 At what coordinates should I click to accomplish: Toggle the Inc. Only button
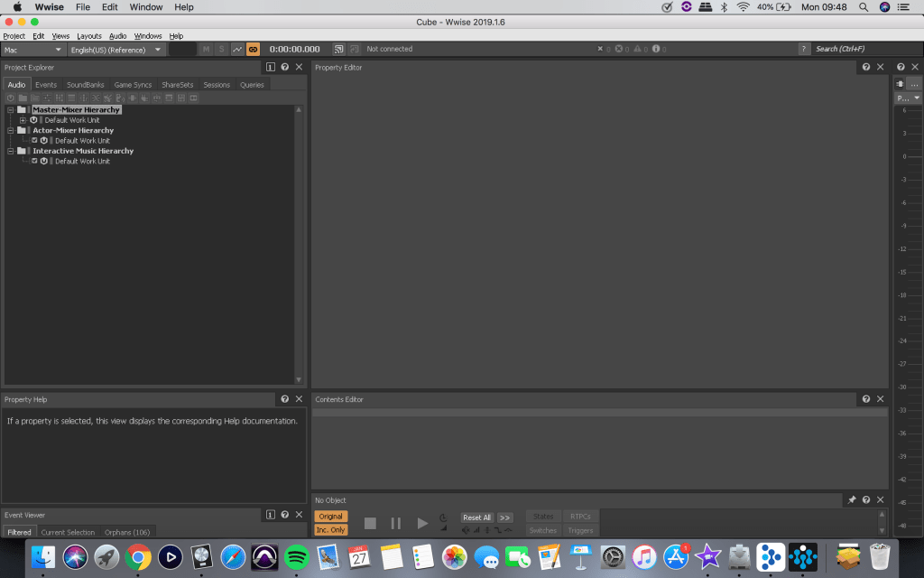(x=330, y=530)
